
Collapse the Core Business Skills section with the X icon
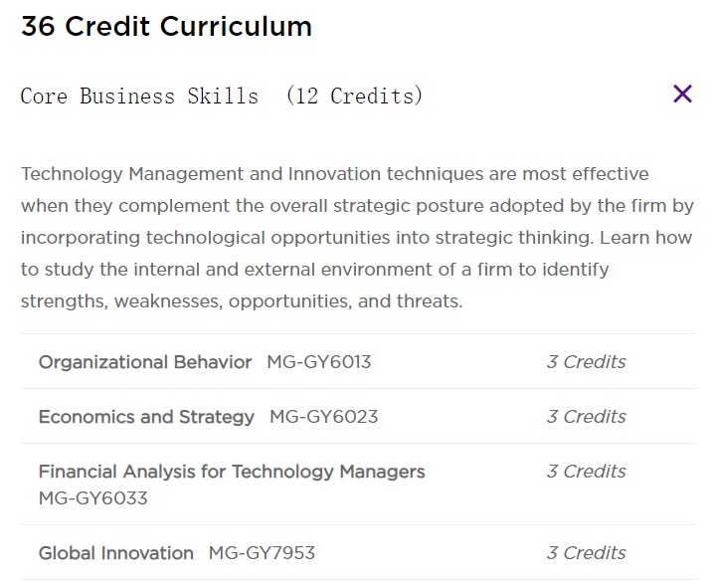pos(682,95)
